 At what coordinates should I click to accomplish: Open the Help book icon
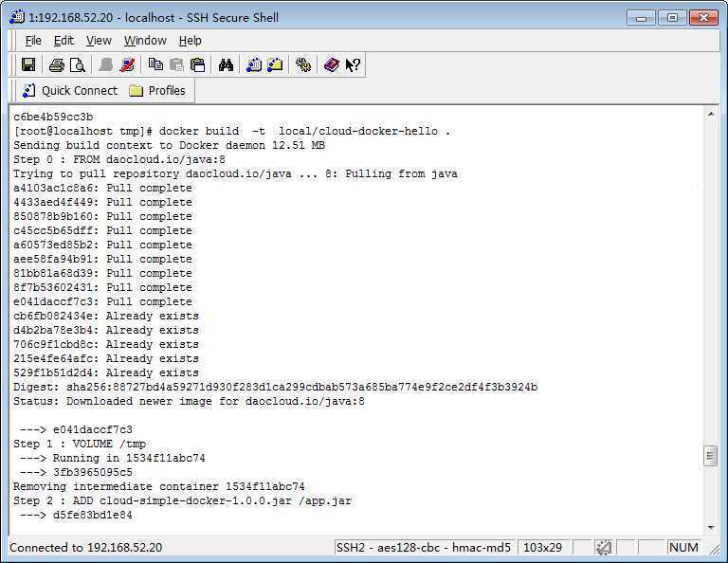332,65
